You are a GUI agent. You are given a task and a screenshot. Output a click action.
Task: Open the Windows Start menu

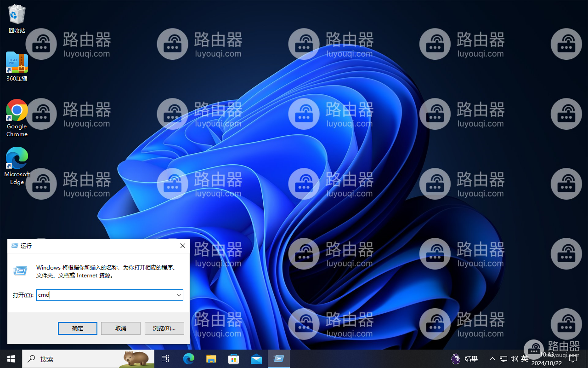pyautogui.click(x=11, y=359)
